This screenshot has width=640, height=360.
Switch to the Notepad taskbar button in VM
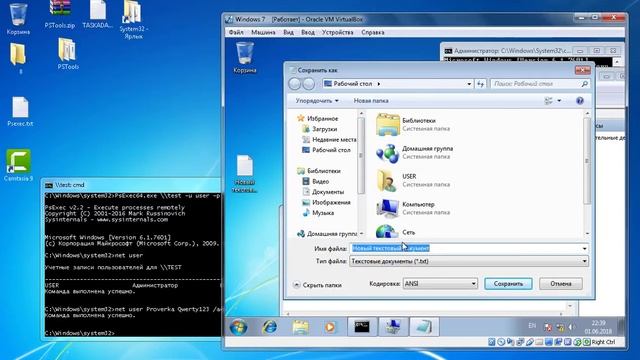(424, 327)
